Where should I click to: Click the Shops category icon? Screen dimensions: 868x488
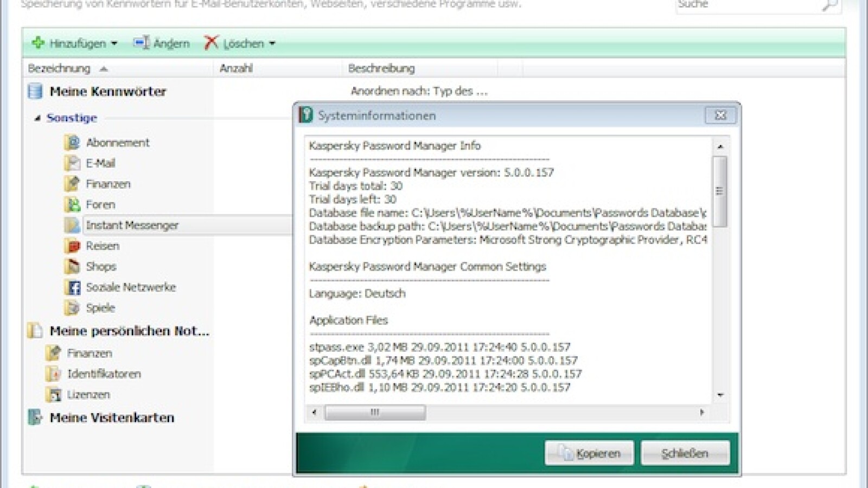coord(72,266)
